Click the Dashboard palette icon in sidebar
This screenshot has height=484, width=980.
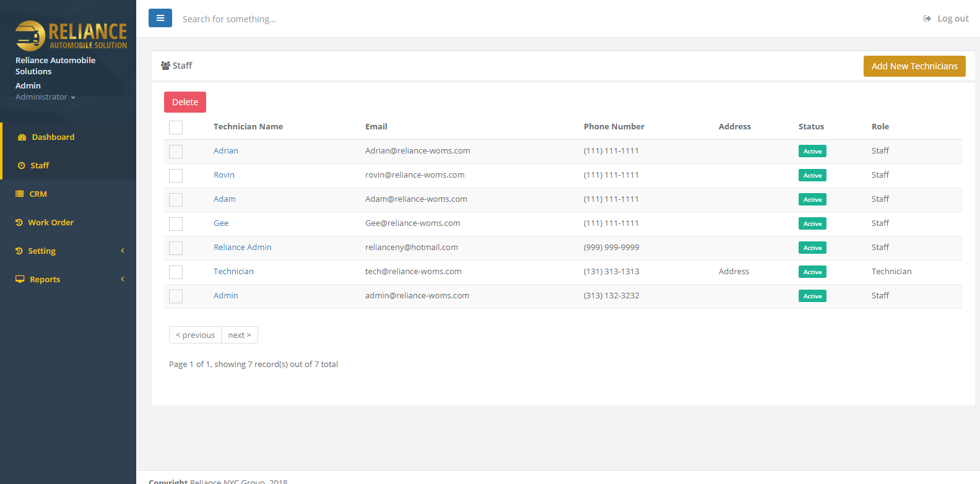(x=22, y=137)
